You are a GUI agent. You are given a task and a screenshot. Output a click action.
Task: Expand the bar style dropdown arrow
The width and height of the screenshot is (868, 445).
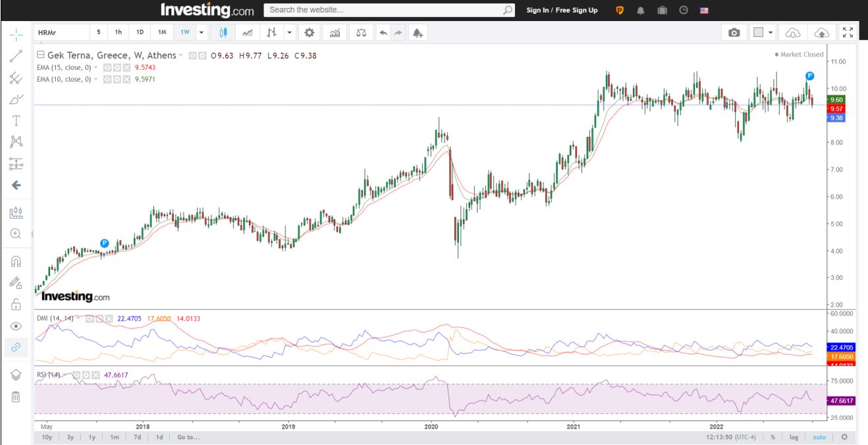click(x=289, y=32)
